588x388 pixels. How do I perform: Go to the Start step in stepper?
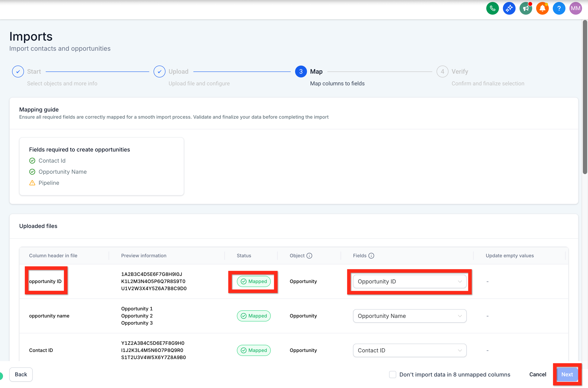tap(18, 71)
